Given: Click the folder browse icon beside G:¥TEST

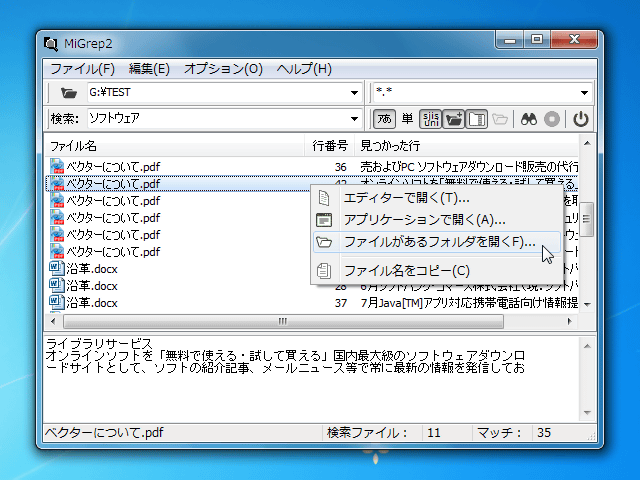Looking at the screenshot, I should [x=69, y=93].
